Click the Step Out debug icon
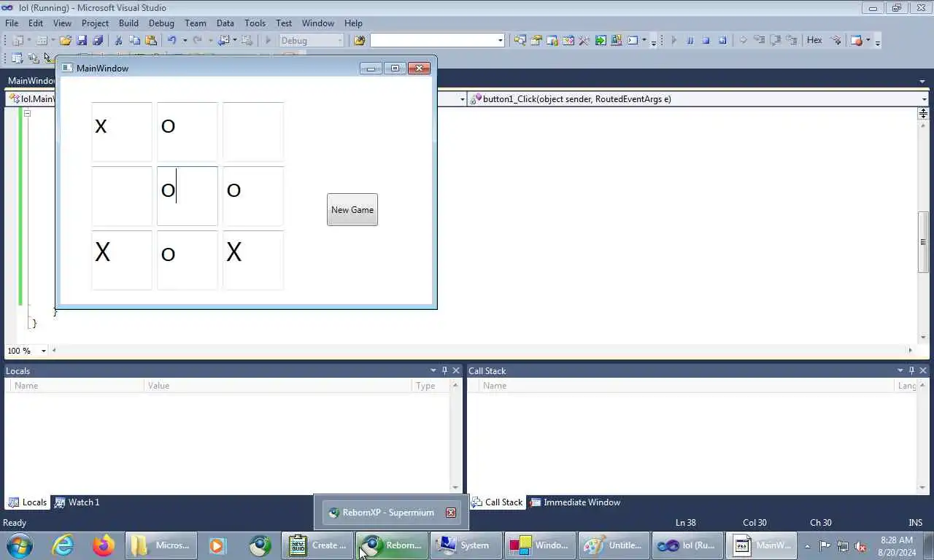This screenshot has height=560, width=934. [792, 41]
